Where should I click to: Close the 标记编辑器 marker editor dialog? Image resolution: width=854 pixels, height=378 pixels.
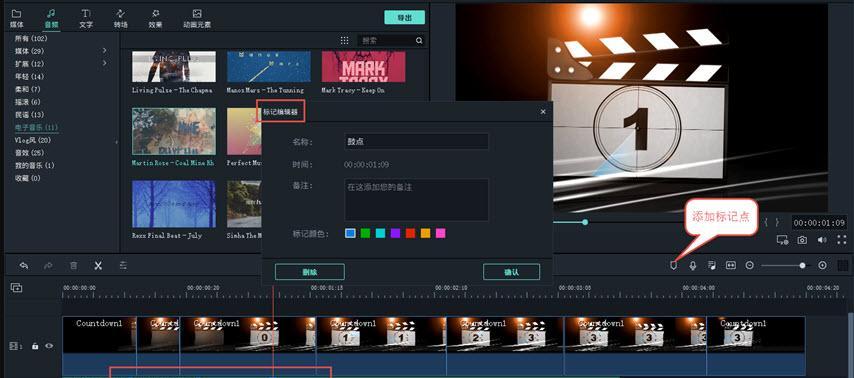coord(543,112)
